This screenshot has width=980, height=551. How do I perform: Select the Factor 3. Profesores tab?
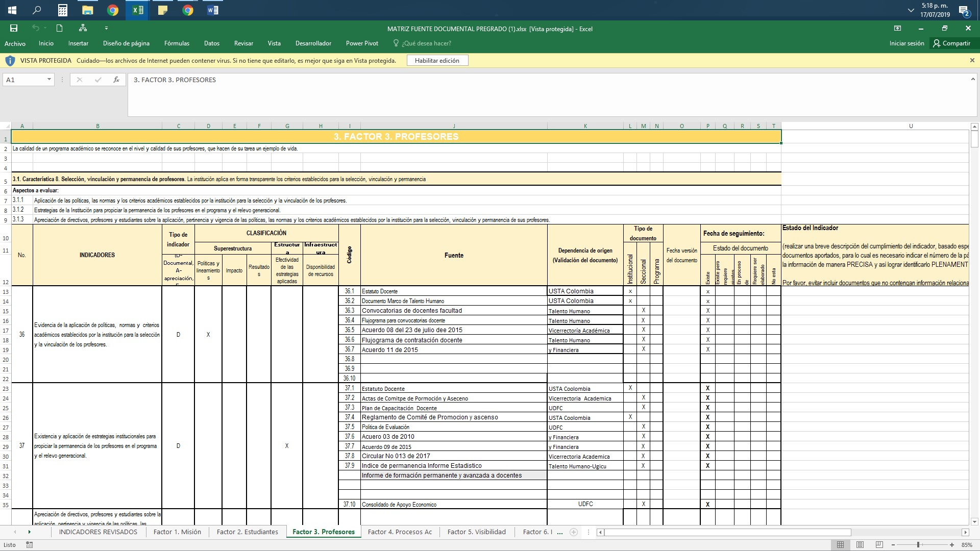(x=324, y=532)
